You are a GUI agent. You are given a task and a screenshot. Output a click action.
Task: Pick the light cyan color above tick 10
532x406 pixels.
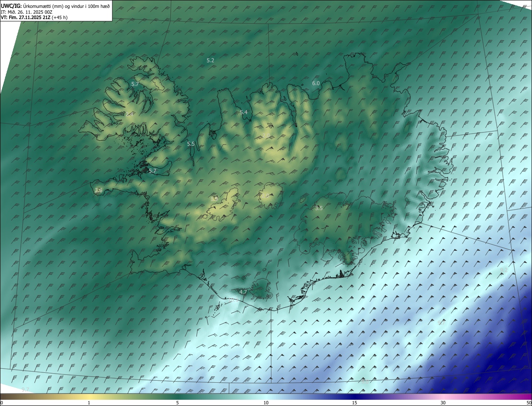pos(266,396)
